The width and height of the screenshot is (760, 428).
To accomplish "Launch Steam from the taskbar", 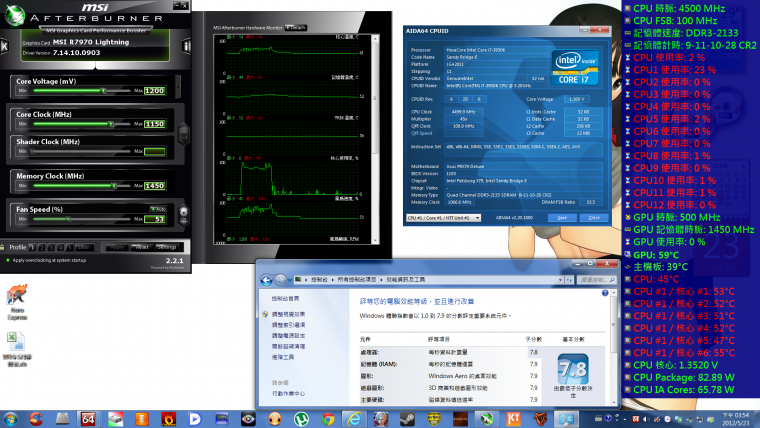I will click(x=405, y=418).
